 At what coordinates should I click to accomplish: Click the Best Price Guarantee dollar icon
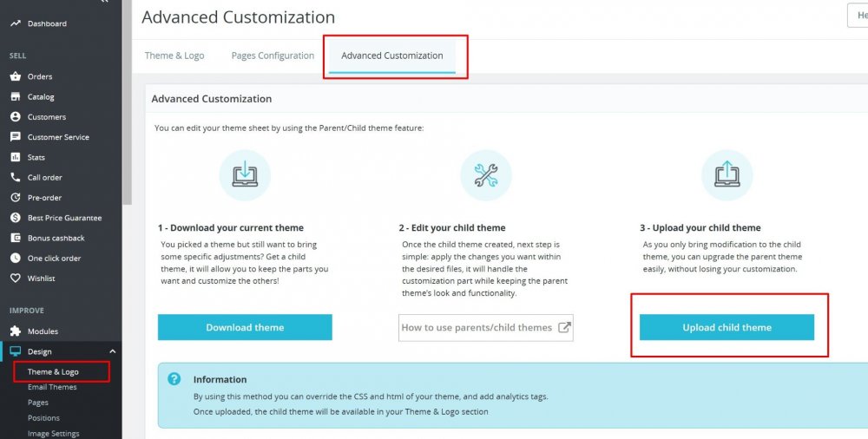coord(16,218)
